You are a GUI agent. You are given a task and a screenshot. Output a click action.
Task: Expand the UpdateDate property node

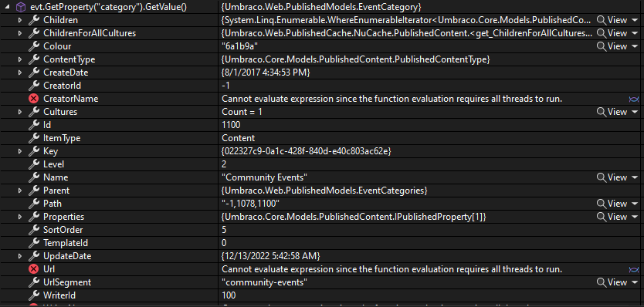[20, 257]
